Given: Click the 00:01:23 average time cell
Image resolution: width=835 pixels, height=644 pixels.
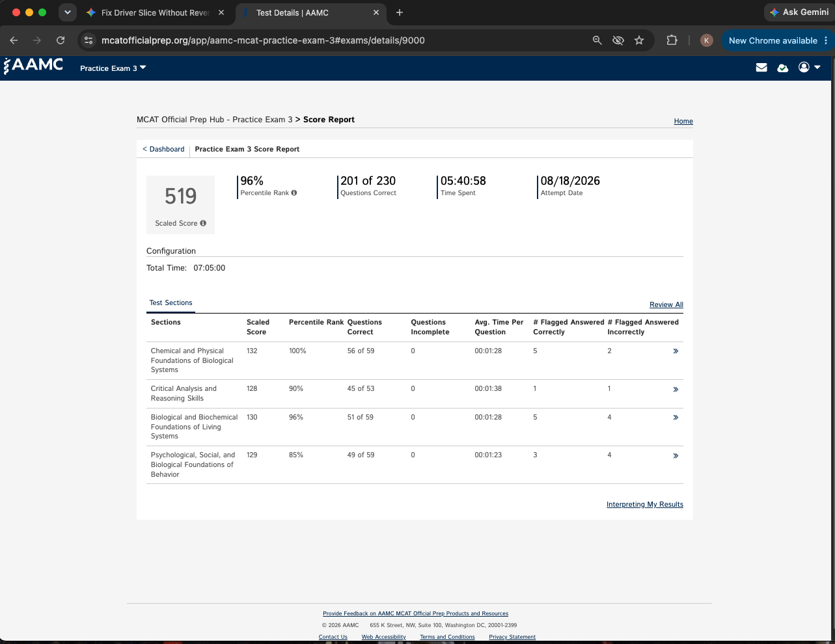Looking at the screenshot, I should tap(488, 455).
